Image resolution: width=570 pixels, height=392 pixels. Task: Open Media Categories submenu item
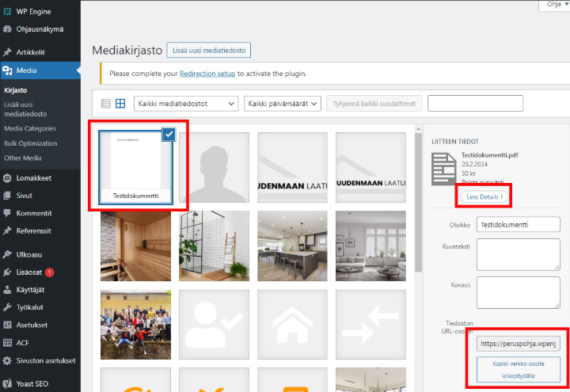(x=30, y=128)
